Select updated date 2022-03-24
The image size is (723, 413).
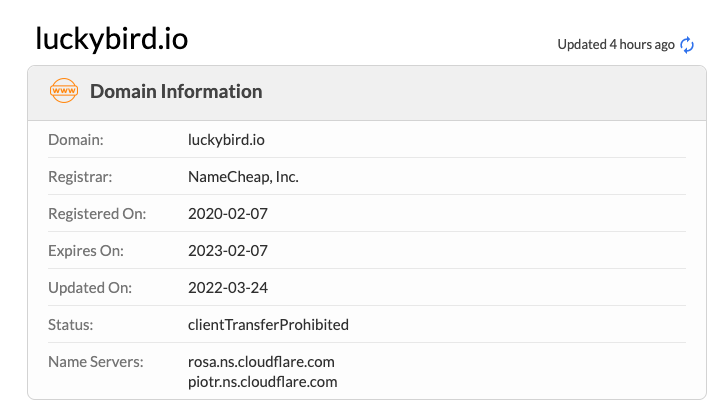point(228,288)
